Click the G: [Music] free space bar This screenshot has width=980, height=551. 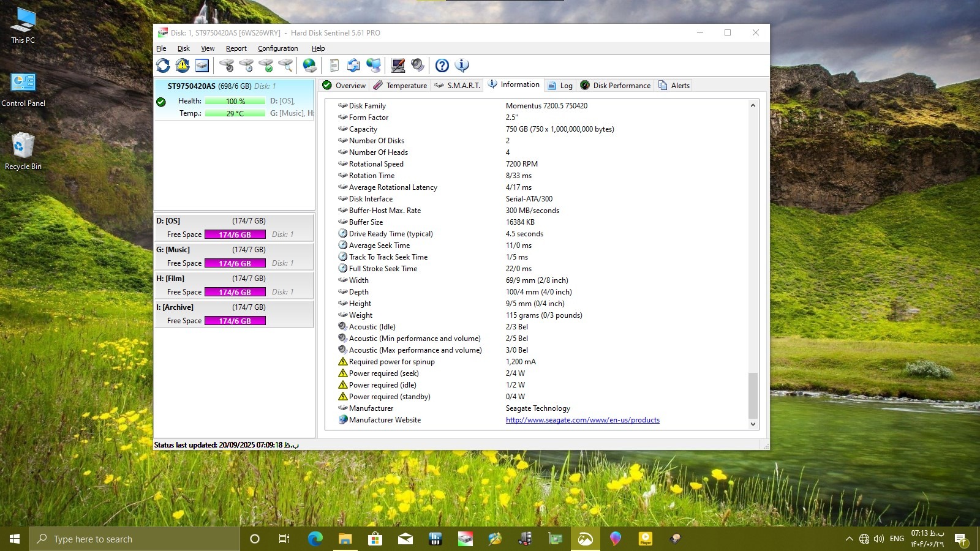[x=235, y=263]
